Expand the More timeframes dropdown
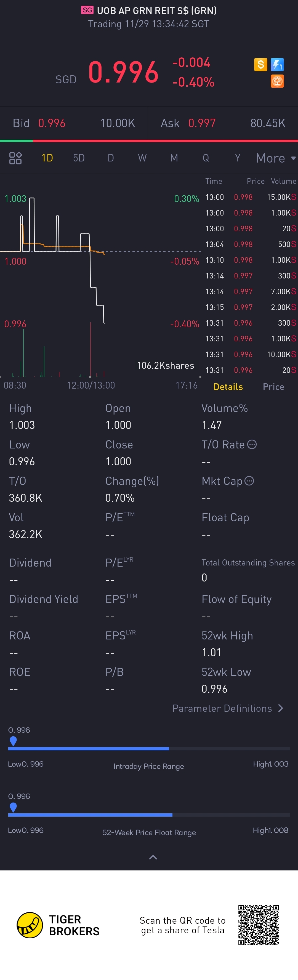 [276, 158]
